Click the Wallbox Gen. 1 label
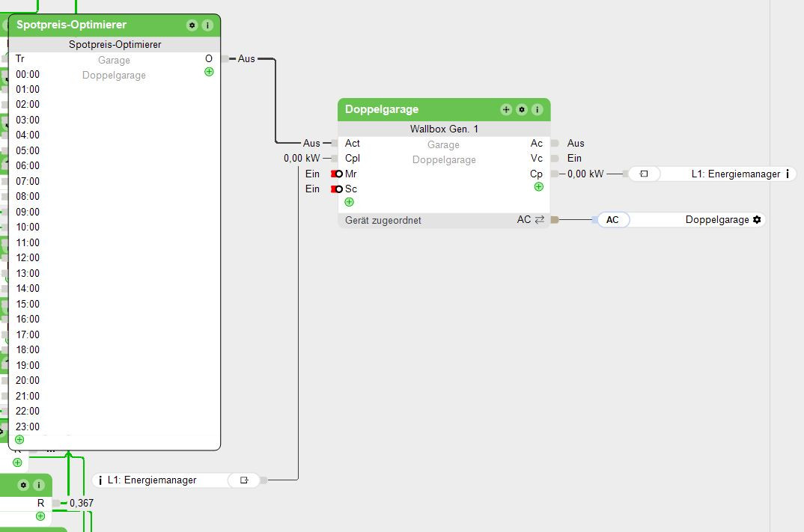 click(444, 129)
